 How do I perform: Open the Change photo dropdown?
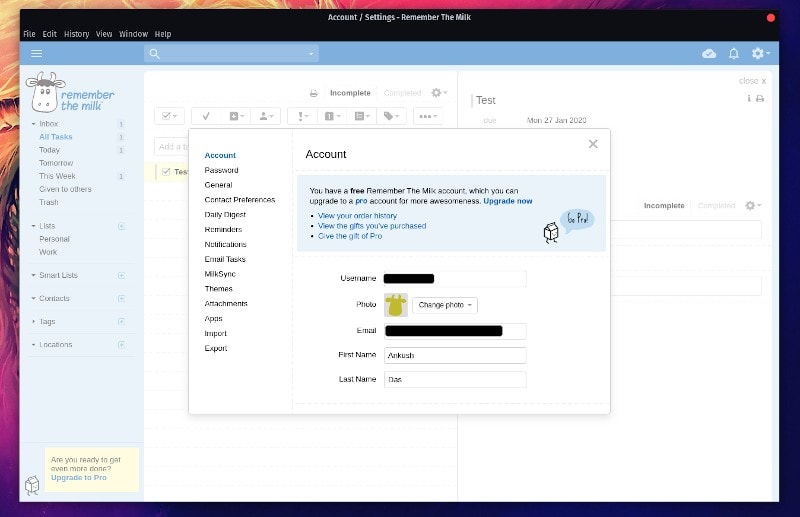tap(445, 305)
